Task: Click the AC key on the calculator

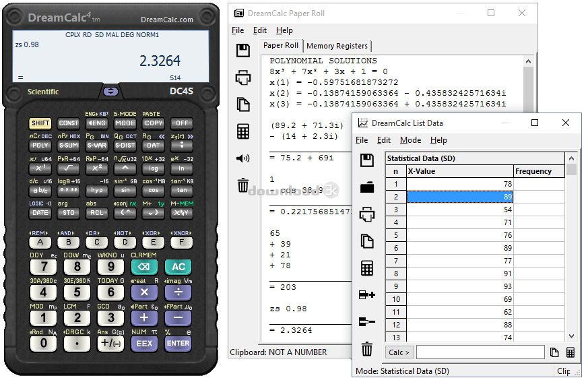Action: (178, 267)
